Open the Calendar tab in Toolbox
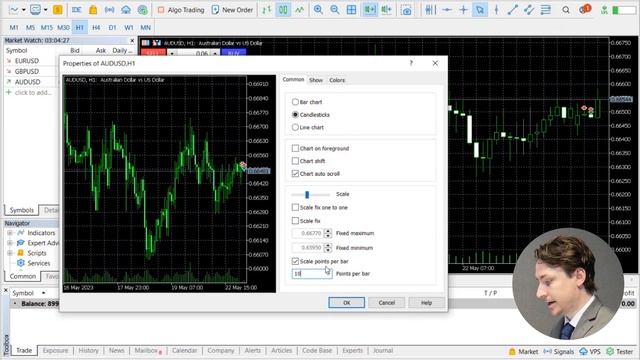Viewport: 640px width, 360px height. [x=184, y=350]
